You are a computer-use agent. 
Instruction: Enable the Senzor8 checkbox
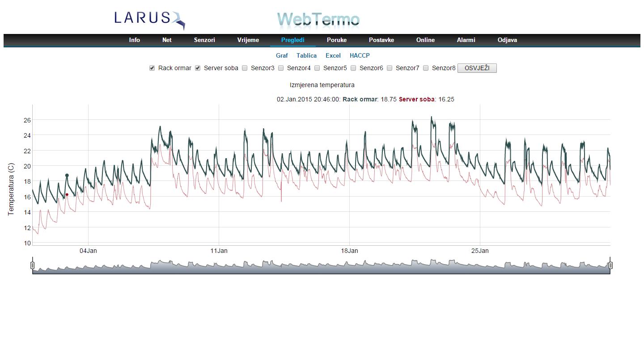tap(426, 68)
